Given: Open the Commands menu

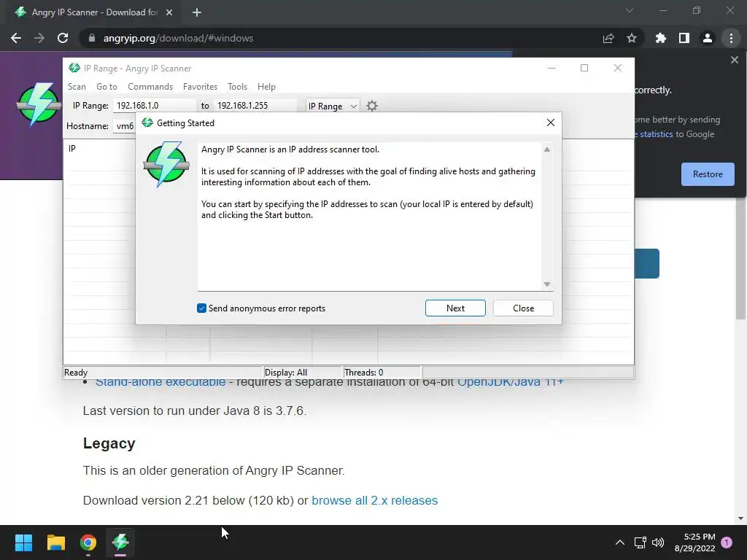Looking at the screenshot, I should (150, 87).
